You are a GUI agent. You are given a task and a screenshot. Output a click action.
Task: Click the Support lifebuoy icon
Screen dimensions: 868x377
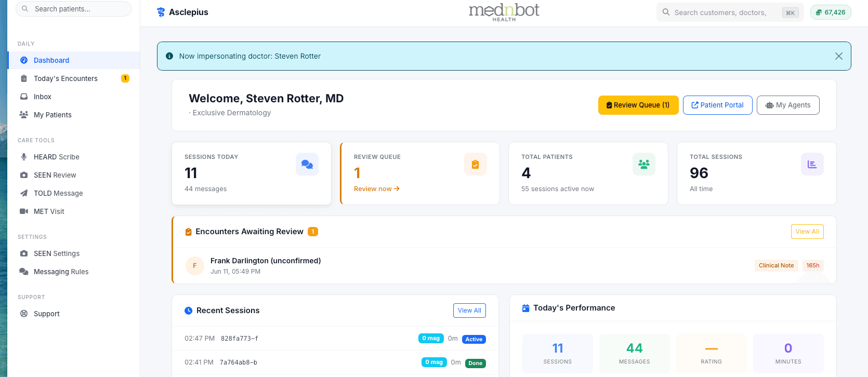(x=24, y=314)
